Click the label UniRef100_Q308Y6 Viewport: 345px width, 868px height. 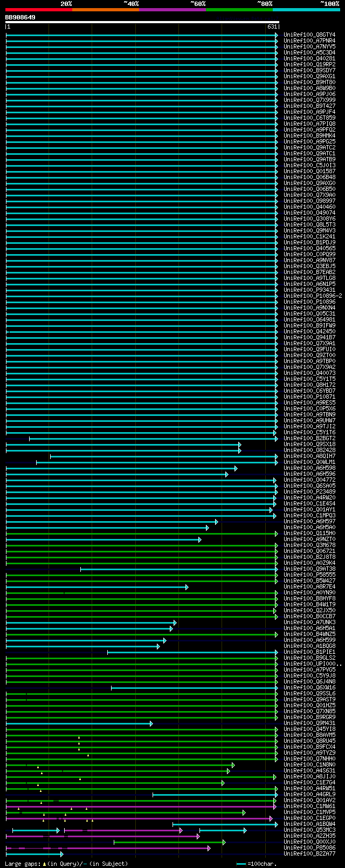pos(309,219)
